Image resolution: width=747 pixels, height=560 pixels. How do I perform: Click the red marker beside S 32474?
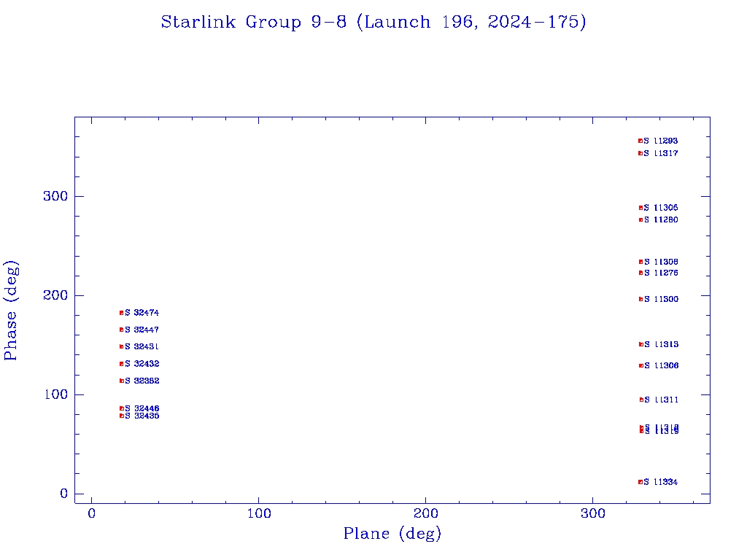pyautogui.click(x=122, y=313)
